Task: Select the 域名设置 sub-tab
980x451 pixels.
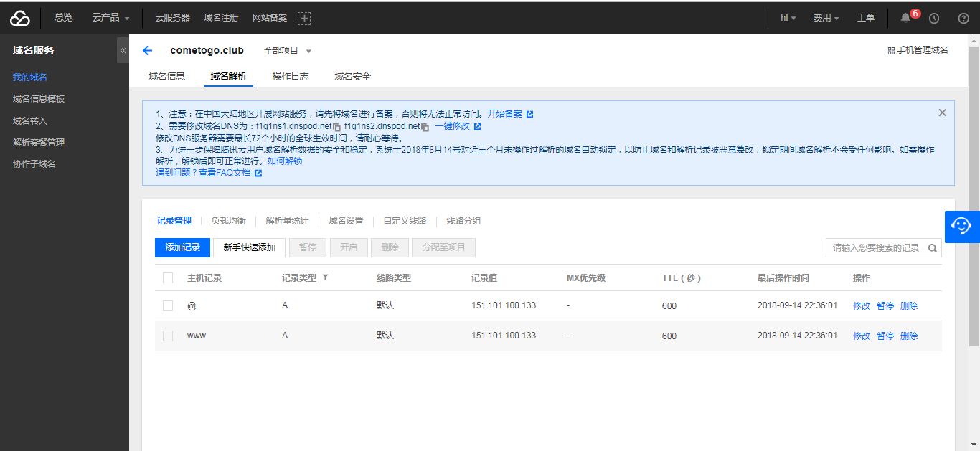Action: point(346,221)
